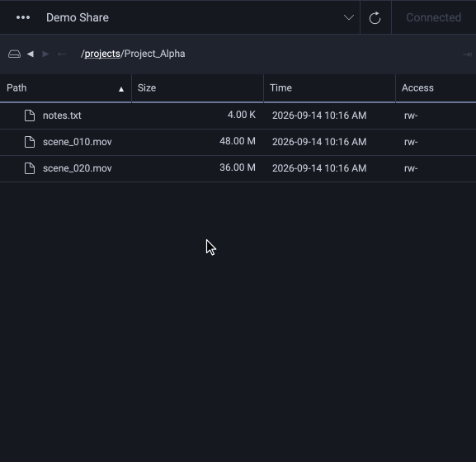Toggle the Path sort ascending arrow
Viewport: 476px width, 462px height.
tap(121, 89)
